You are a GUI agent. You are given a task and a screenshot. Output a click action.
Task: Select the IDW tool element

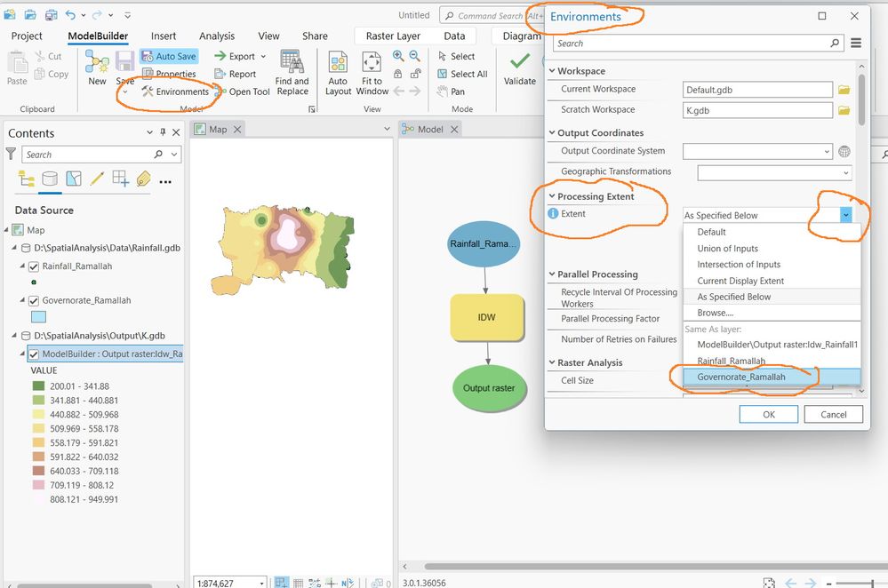(x=487, y=317)
